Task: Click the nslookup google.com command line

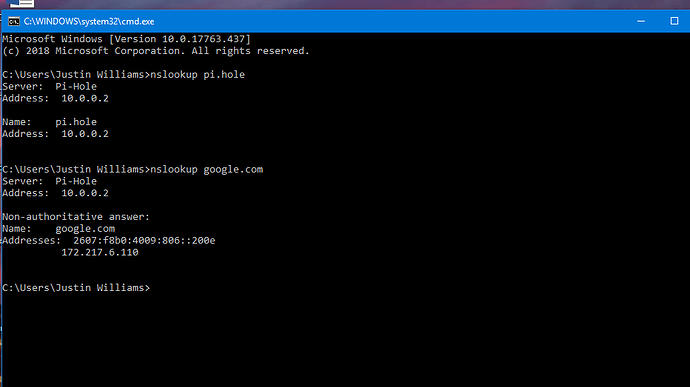Action: click(132, 170)
